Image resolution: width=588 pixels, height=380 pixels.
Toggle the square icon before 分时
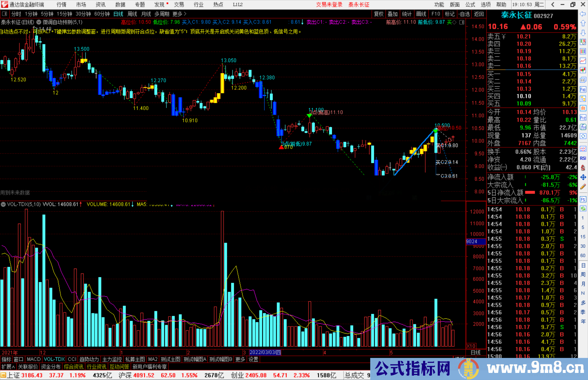tap(4, 14)
